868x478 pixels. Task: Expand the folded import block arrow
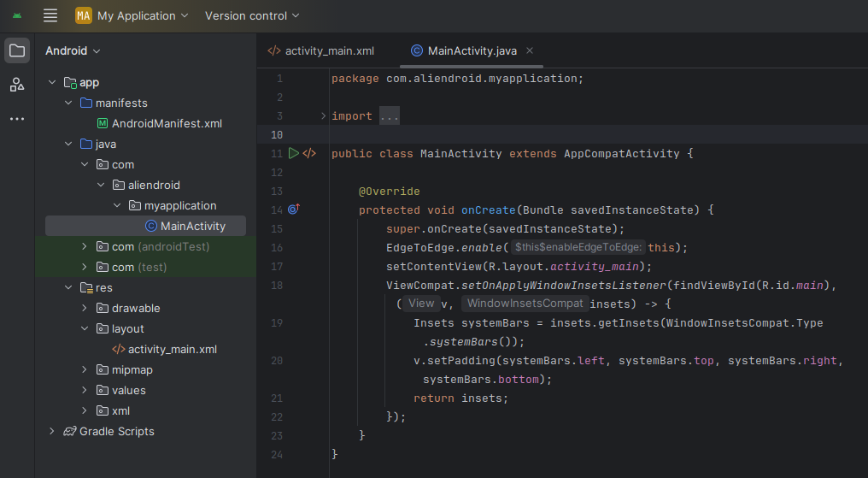[x=323, y=115]
